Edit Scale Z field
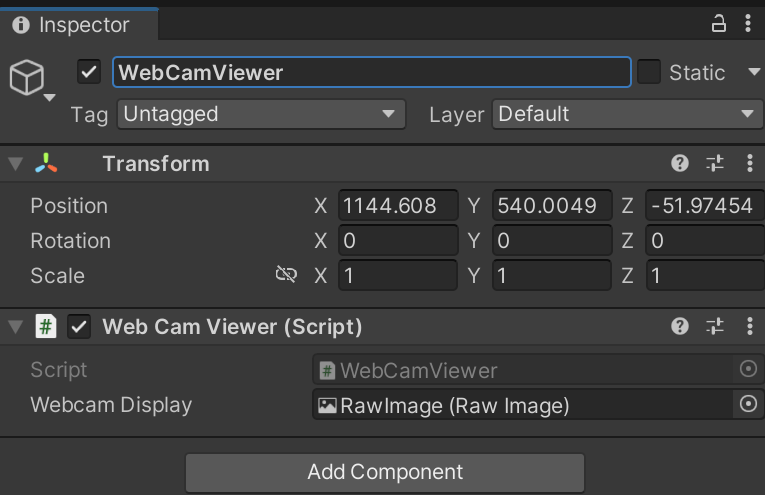 (x=705, y=276)
